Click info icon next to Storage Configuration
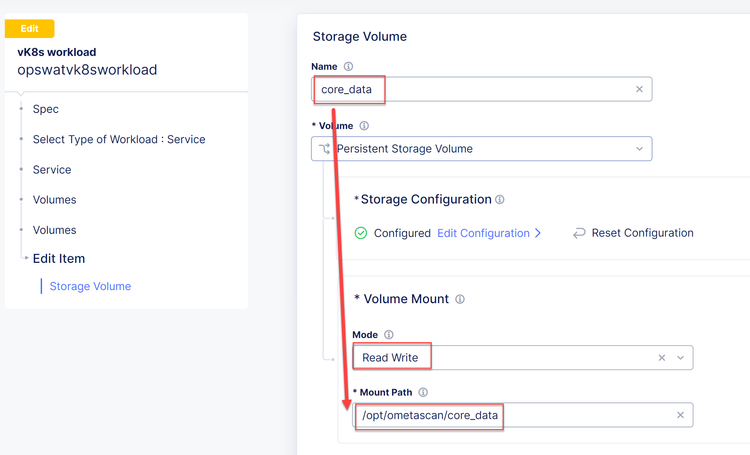The image size is (750, 455). pyautogui.click(x=500, y=200)
